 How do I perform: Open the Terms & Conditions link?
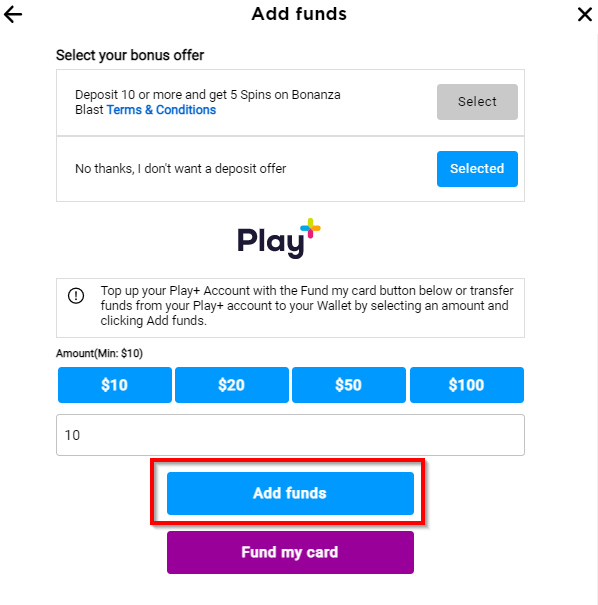(x=161, y=110)
